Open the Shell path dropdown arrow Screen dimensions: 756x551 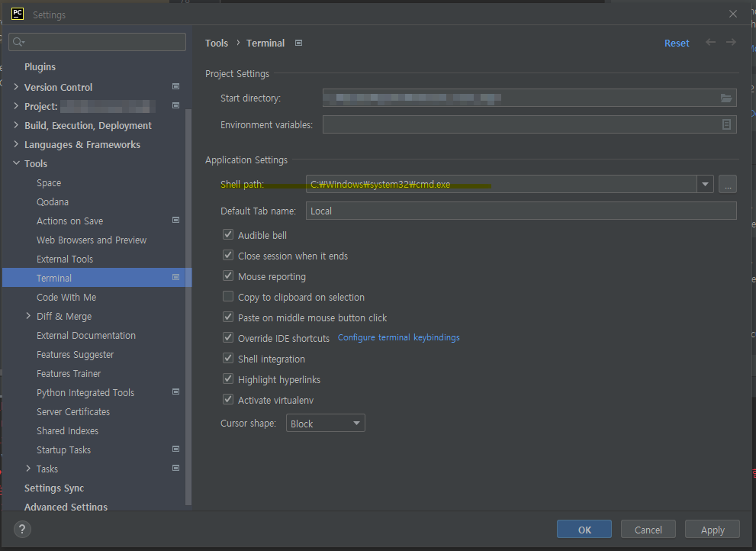point(705,184)
